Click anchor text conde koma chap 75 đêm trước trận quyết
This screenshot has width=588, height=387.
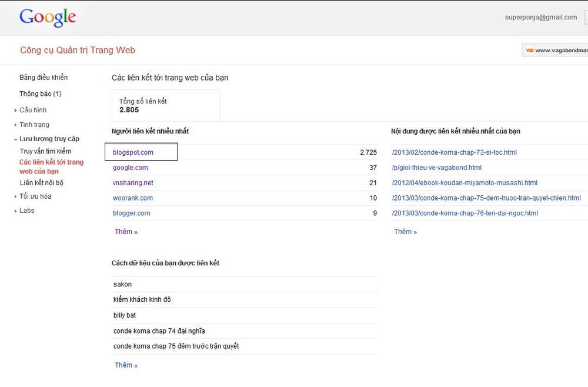[176, 346]
